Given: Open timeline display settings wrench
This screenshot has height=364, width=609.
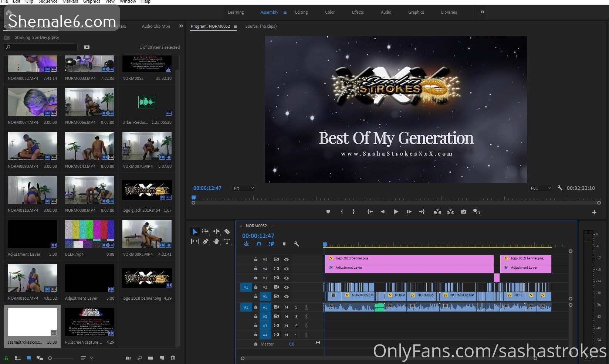Looking at the screenshot, I should pyautogui.click(x=296, y=244).
